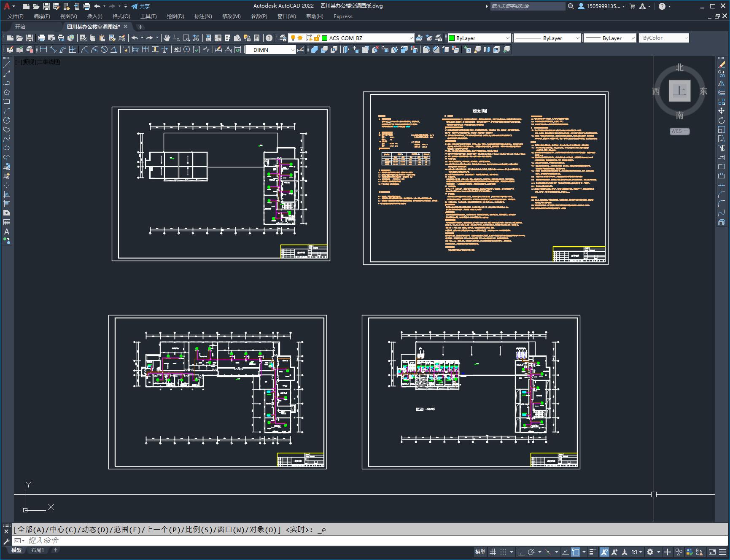Click the 模型 button in status bar
Viewport: 730px width, 560px height.
coord(480,552)
